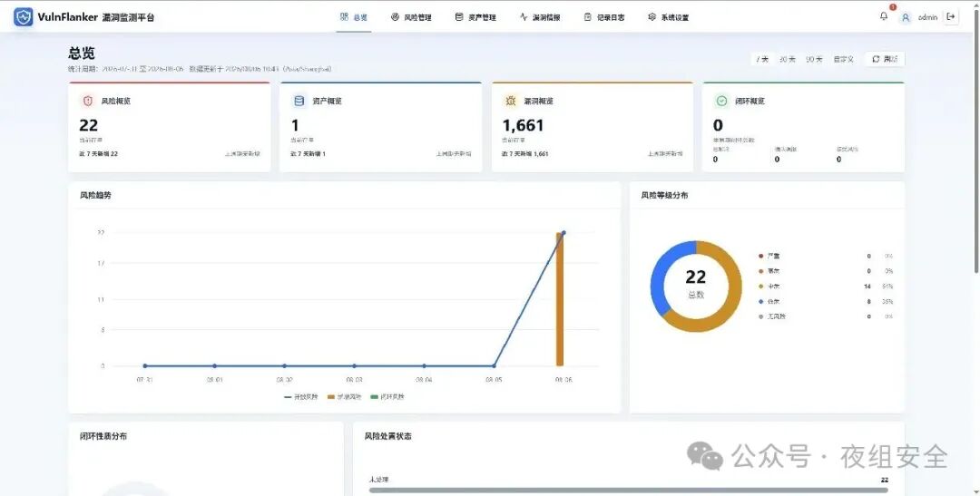Screen dimensions: 980x496
Task: Click the 总览 page heading
Action: 82,53
